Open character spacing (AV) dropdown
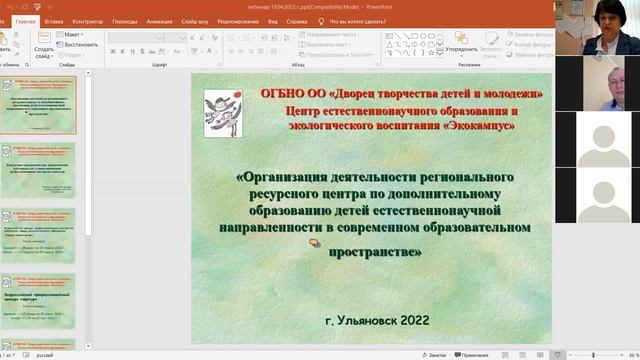The width and height of the screenshot is (640, 360). point(163,51)
